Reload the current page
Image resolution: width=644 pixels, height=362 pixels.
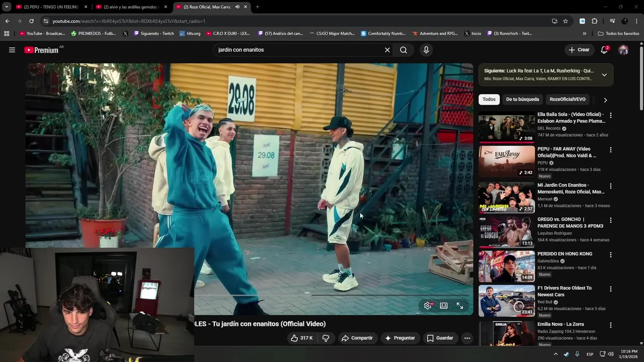click(31, 21)
